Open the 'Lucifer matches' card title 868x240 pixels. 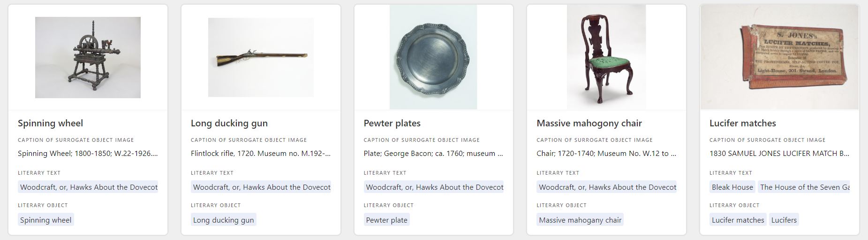(742, 124)
